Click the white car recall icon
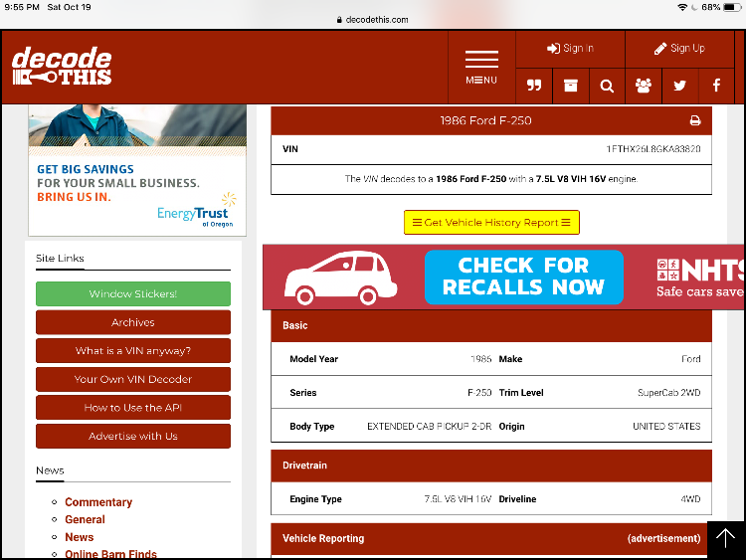The height and width of the screenshot is (560, 746). 340,278
